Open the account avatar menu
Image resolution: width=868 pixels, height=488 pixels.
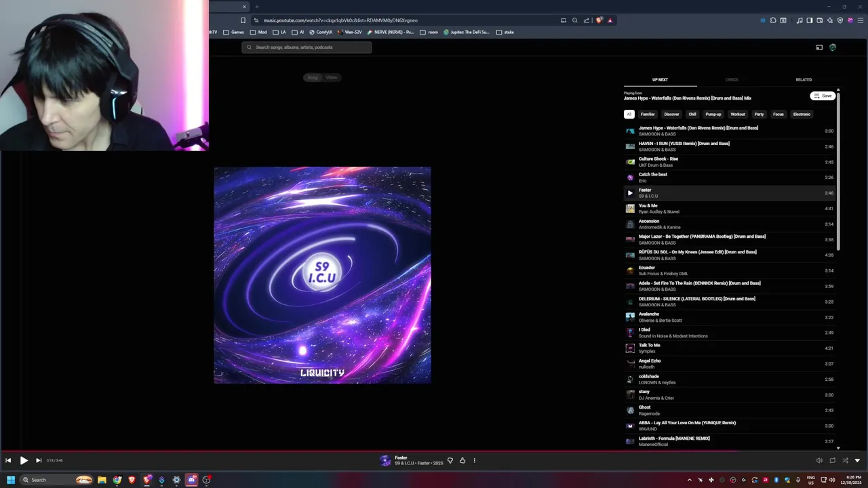833,47
